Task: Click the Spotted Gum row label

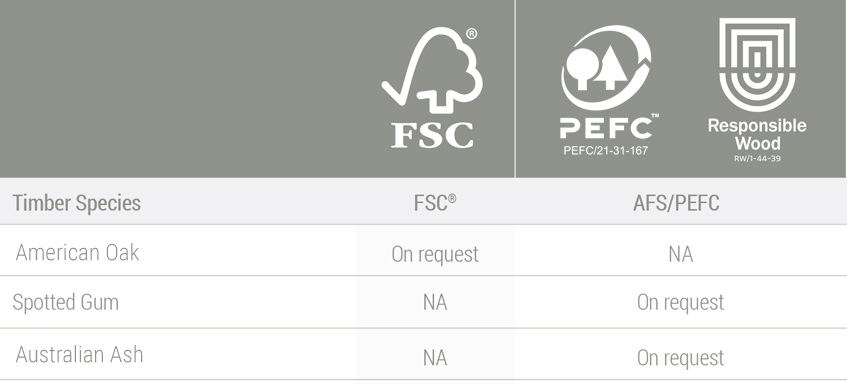Action: (x=65, y=302)
